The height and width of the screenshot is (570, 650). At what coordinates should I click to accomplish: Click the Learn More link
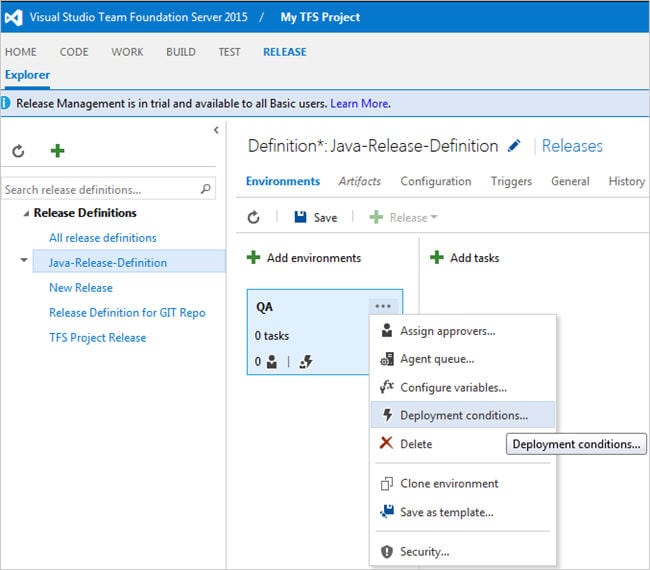pyautogui.click(x=359, y=103)
